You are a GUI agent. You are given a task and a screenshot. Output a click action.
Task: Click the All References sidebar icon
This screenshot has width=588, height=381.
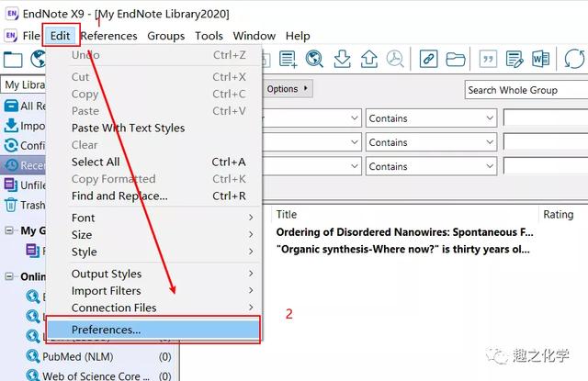point(11,106)
